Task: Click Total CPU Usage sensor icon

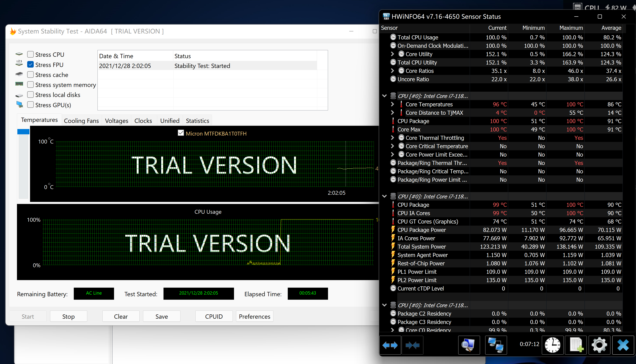Action: [393, 37]
